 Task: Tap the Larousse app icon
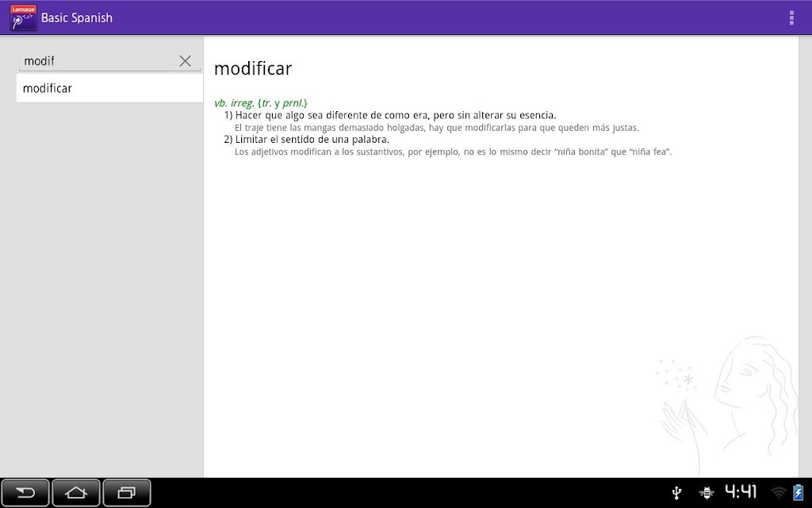point(23,17)
